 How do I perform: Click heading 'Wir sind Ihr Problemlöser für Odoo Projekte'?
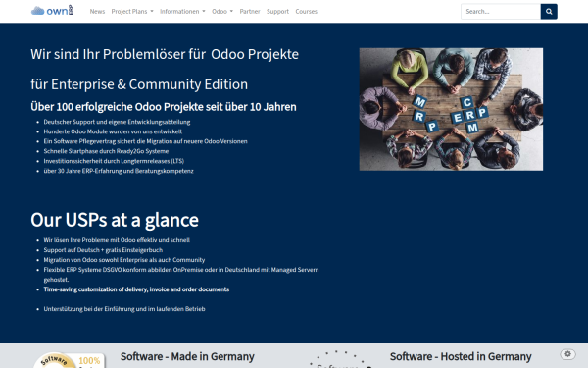165,54
